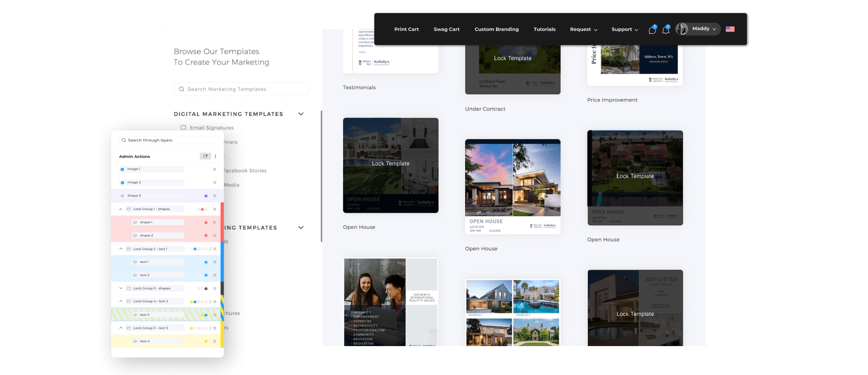This screenshot has width=868, height=375.
Task: Click Lock Template on aerial Open House card
Action: point(635,176)
